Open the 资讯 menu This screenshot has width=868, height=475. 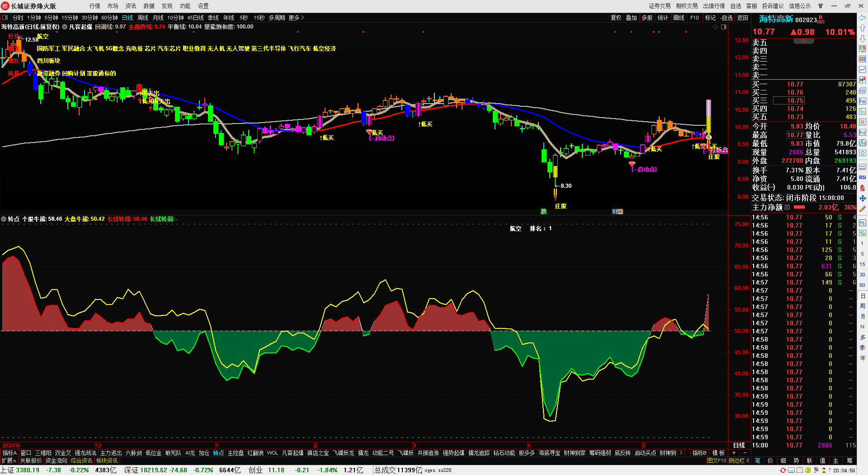pos(131,6)
